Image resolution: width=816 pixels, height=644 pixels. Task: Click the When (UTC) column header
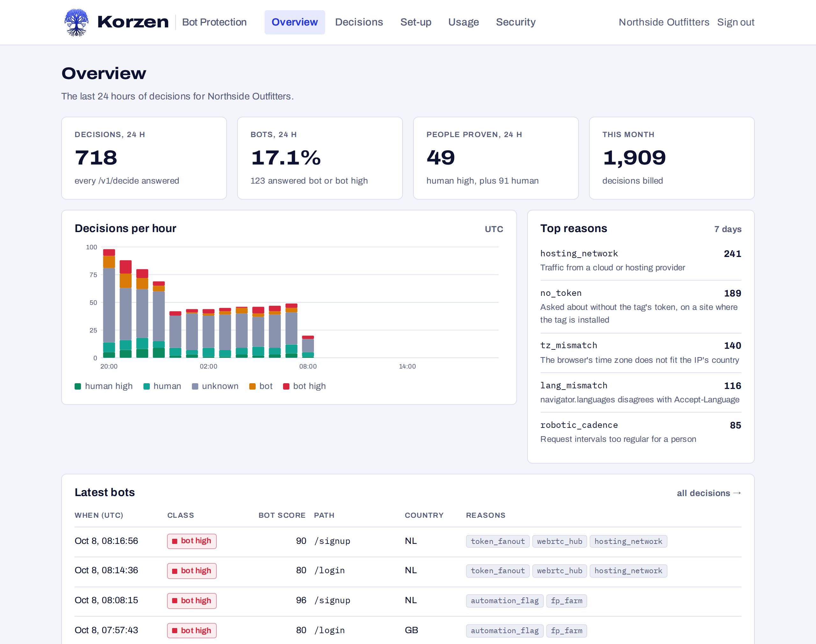(x=99, y=516)
